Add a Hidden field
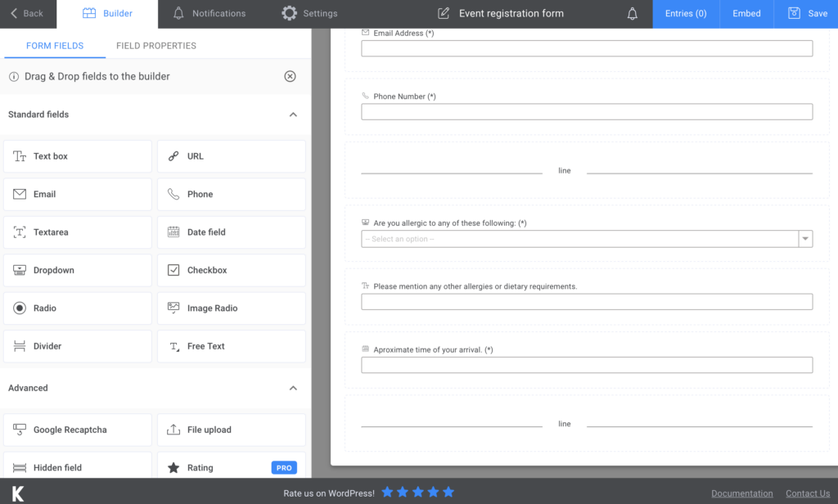Image resolution: width=838 pixels, height=504 pixels. click(x=78, y=465)
